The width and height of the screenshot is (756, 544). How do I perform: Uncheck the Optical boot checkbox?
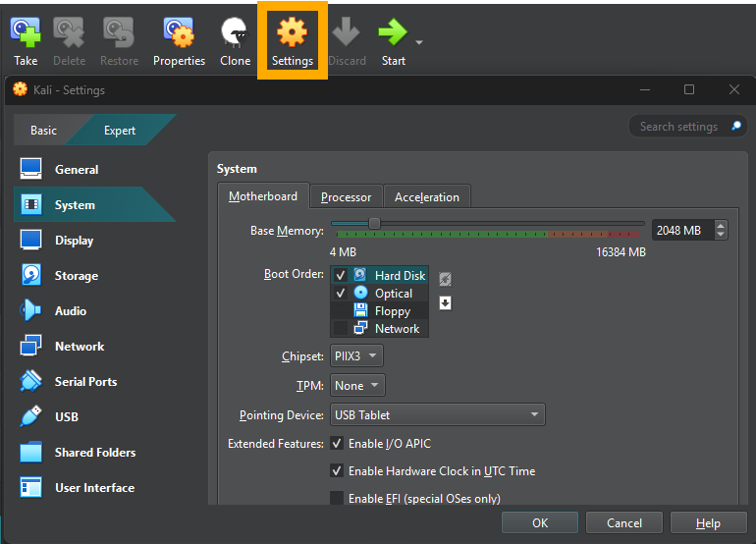tap(341, 294)
